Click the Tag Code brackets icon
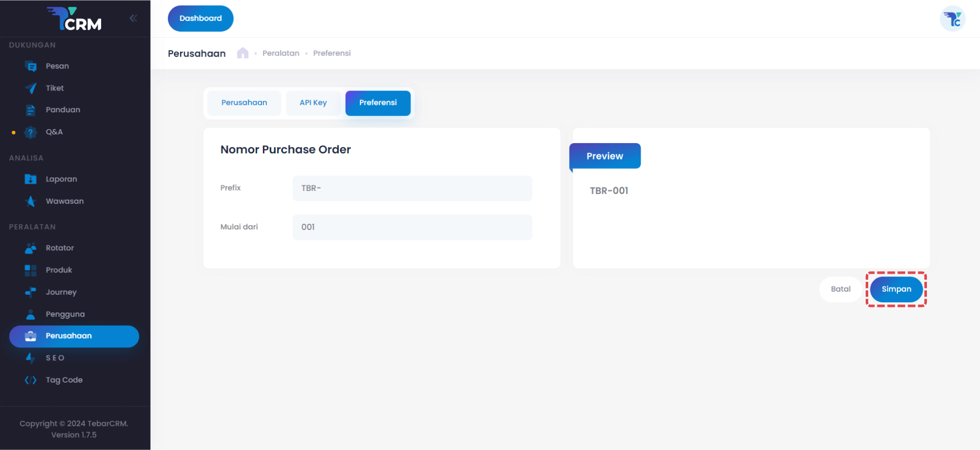The image size is (980, 450). pos(31,380)
